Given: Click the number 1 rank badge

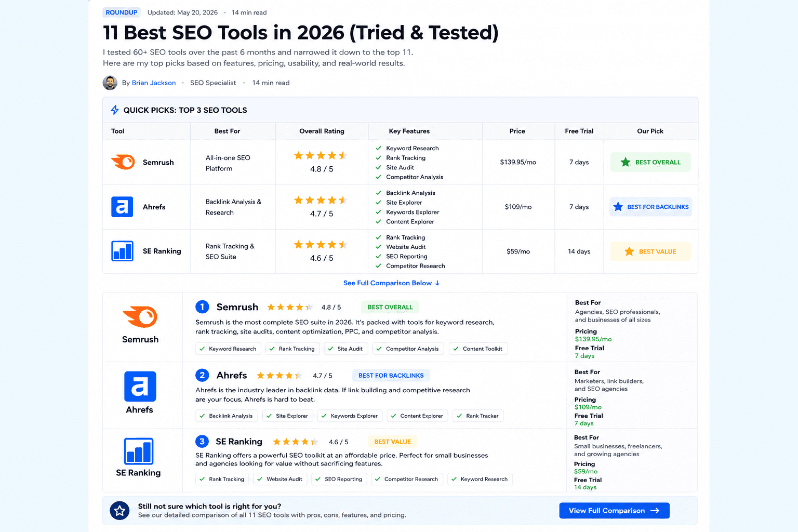Looking at the screenshot, I should click(202, 307).
